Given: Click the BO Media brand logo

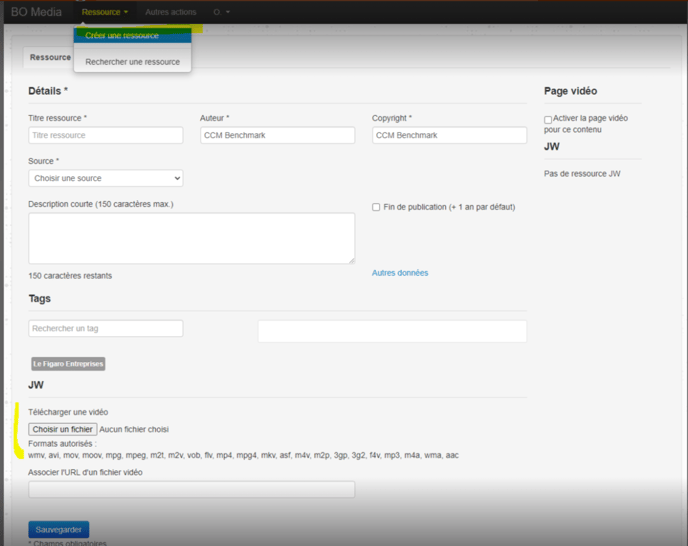Looking at the screenshot, I should pyautogui.click(x=36, y=12).
